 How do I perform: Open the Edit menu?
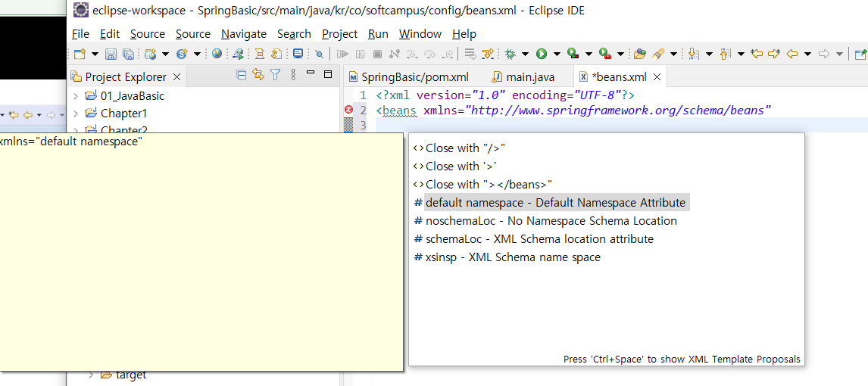coord(110,34)
